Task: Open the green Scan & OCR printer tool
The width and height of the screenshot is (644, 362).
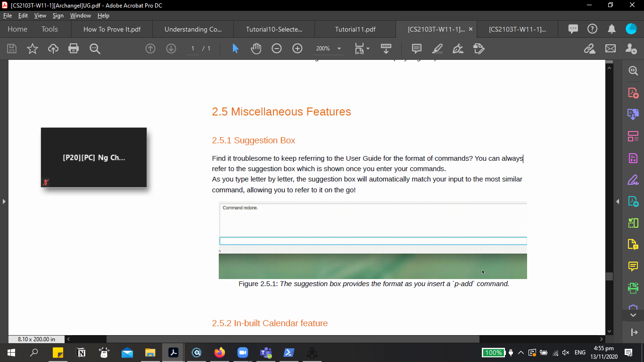Action: [633, 288]
